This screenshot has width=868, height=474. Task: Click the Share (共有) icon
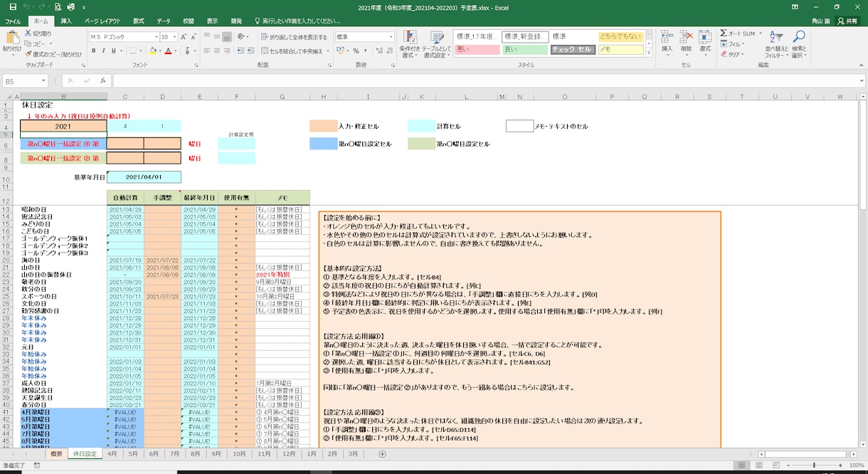coord(847,21)
